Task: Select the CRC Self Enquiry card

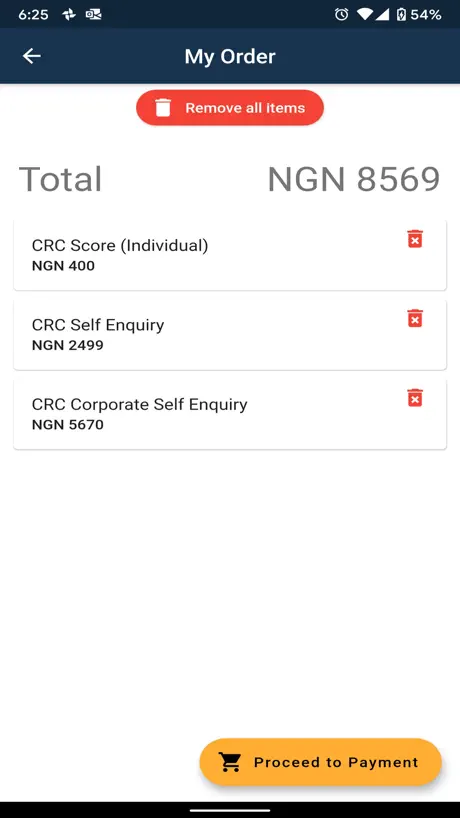Action: 230,334
